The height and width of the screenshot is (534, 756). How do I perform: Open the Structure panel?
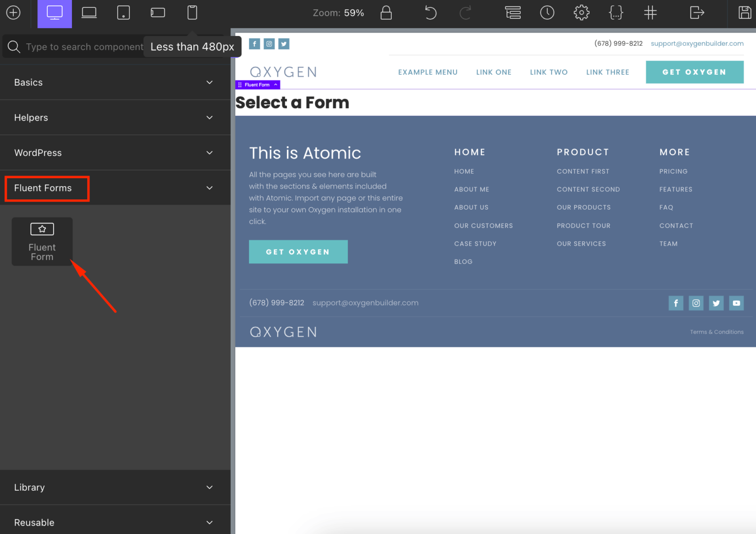tap(513, 13)
